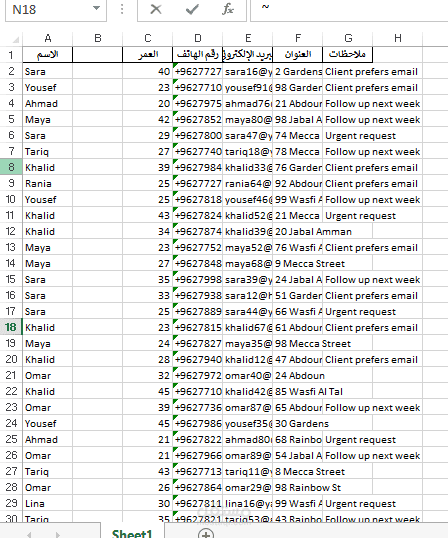
Task: Select address cell 30 Gardens
Action: coord(298,423)
